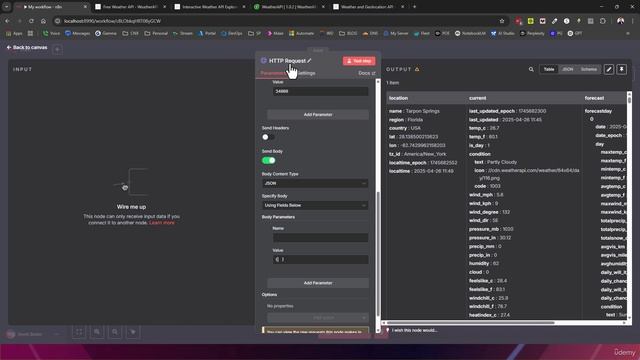This screenshot has width=640, height=360.
Task: Click the edit output pencil icon
Action: point(609,69)
